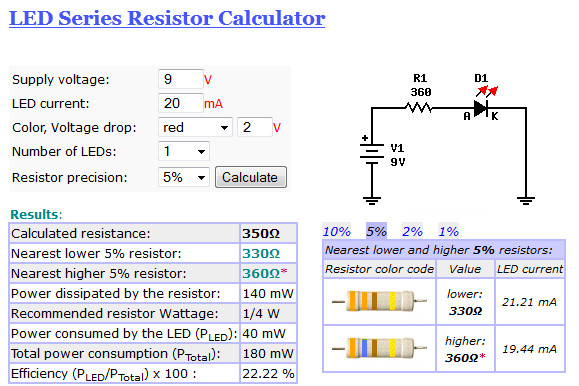
Task: Click the 'higher: 360Ω*' value cell
Action: pyautogui.click(x=465, y=349)
